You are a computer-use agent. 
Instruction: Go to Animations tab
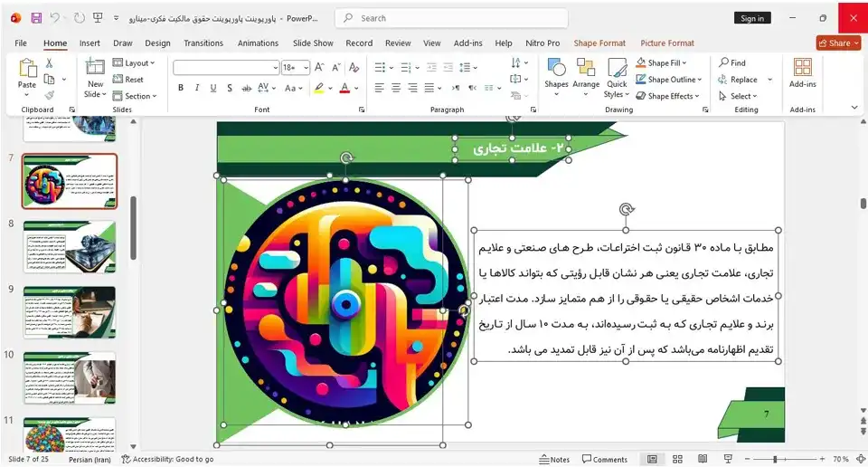tap(258, 43)
